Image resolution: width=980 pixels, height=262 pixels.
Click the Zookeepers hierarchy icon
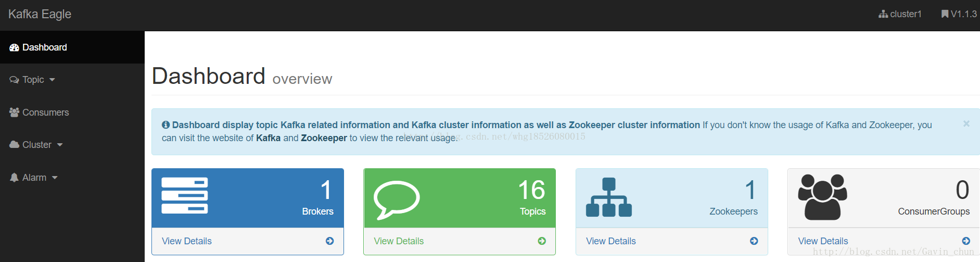(x=609, y=197)
